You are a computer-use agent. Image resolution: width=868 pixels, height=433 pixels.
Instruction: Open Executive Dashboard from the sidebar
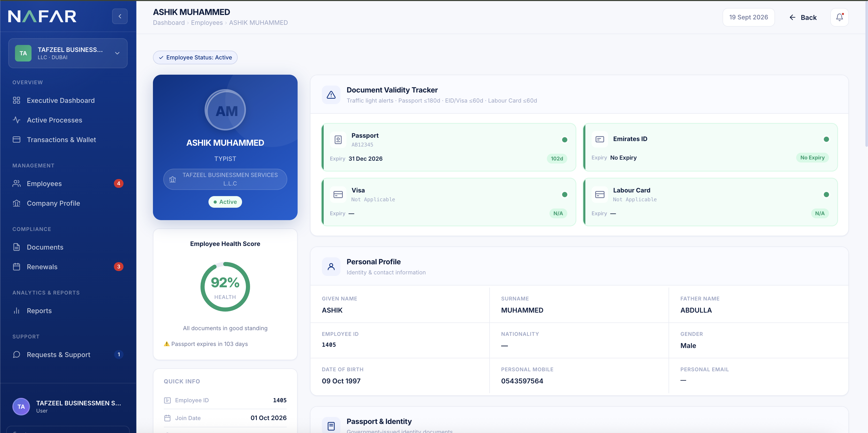[68, 100]
